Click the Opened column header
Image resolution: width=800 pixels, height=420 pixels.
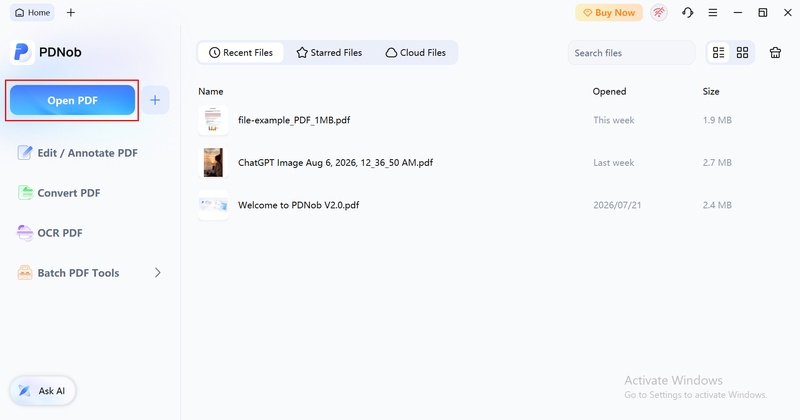609,91
